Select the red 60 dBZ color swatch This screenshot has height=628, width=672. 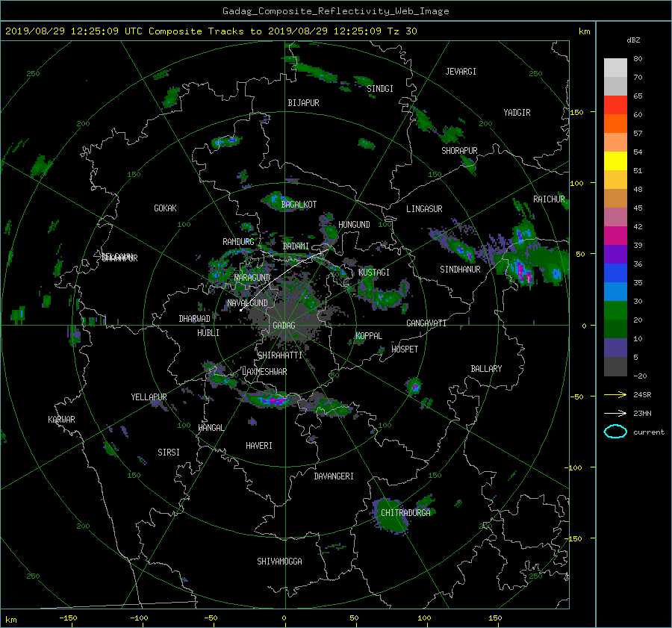pyautogui.click(x=615, y=105)
